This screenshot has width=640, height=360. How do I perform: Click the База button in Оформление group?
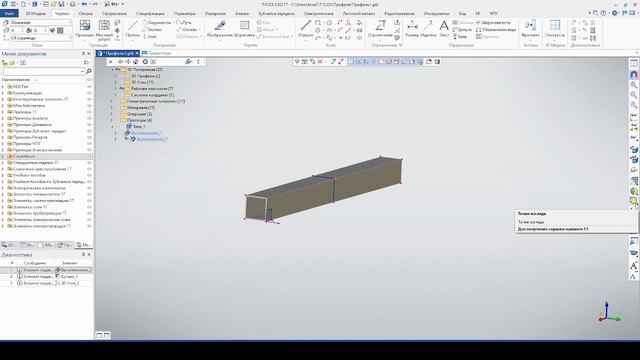(x=460, y=37)
